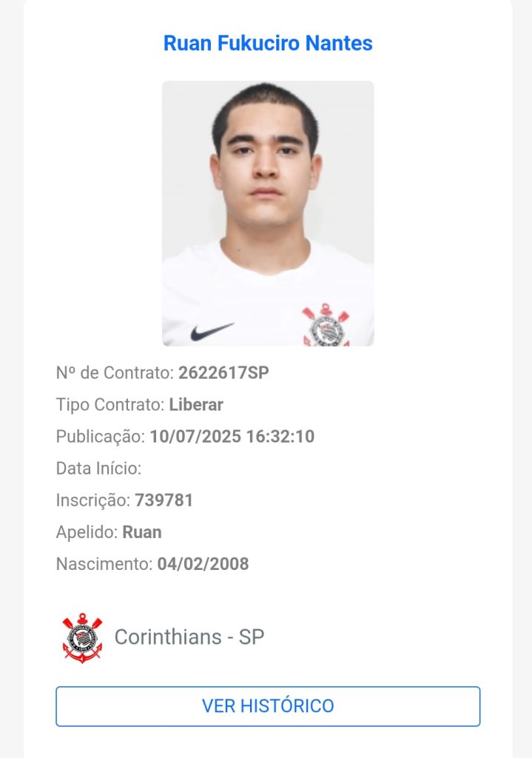
Task: Select the birth date 04/02/2008
Action: (x=203, y=564)
